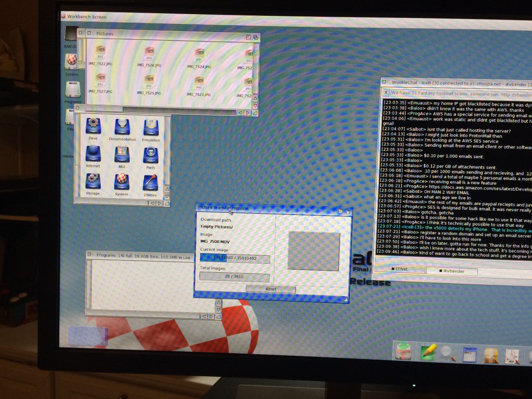Click Programs window scroll right arrow
The width and height of the screenshot is (532, 399).
211,317
